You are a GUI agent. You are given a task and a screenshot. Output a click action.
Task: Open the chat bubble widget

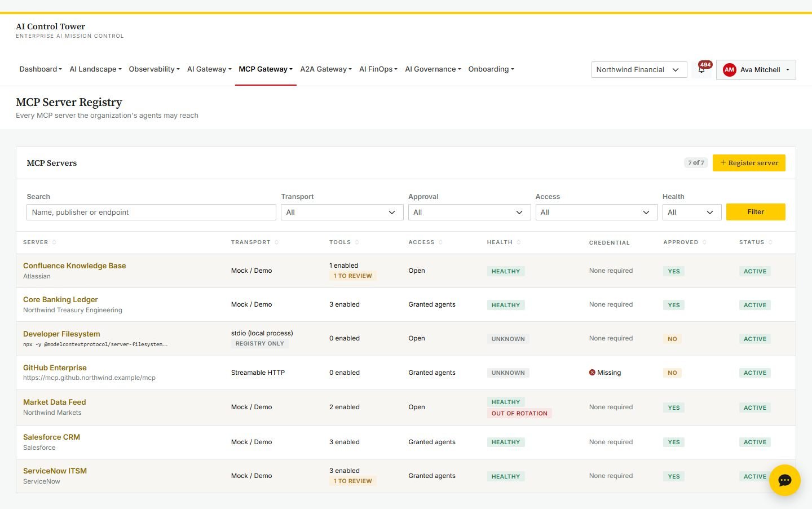784,480
